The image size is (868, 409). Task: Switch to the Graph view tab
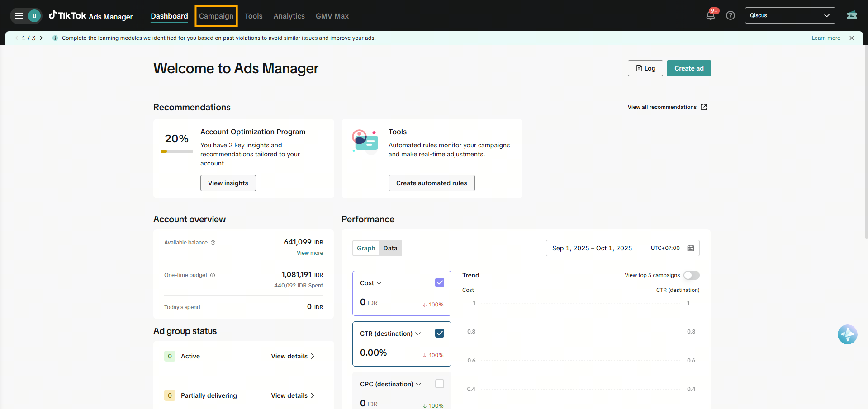365,248
